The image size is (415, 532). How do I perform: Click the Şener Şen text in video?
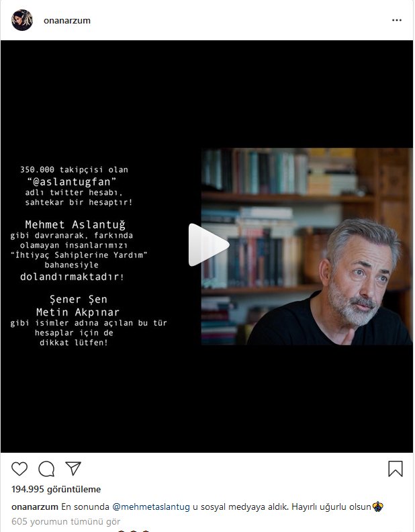tap(79, 300)
